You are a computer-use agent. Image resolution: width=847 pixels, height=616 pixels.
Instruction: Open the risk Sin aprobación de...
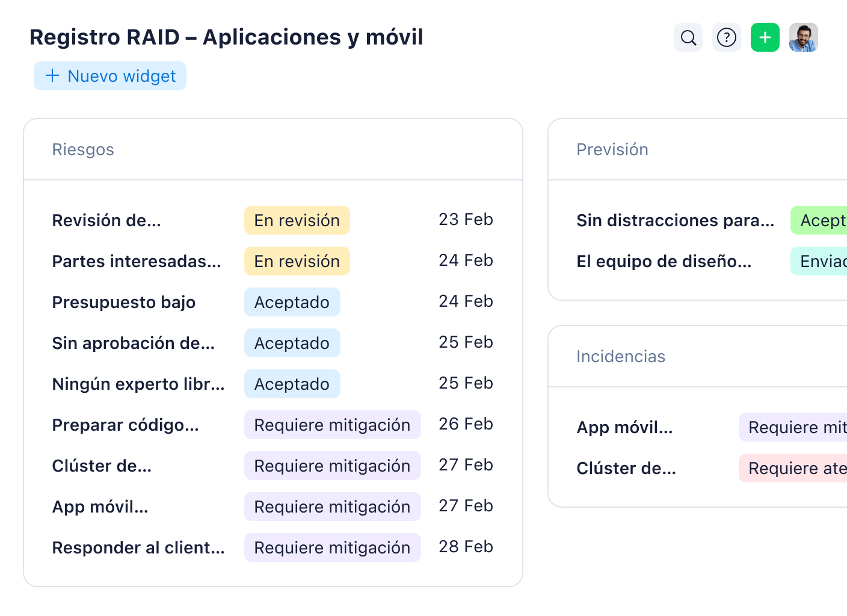(133, 343)
